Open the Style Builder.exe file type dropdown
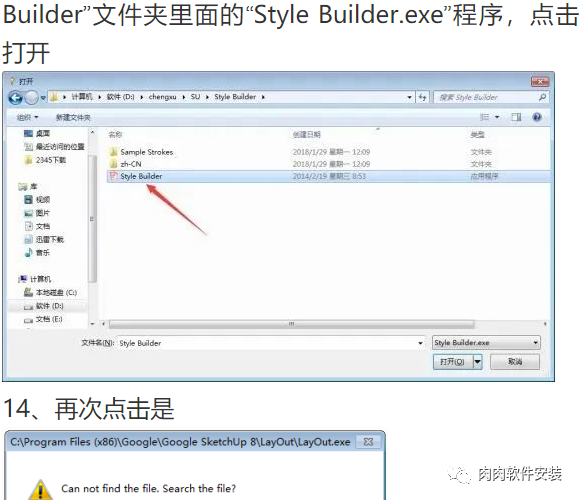The image size is (580, 500). [486, 343]
